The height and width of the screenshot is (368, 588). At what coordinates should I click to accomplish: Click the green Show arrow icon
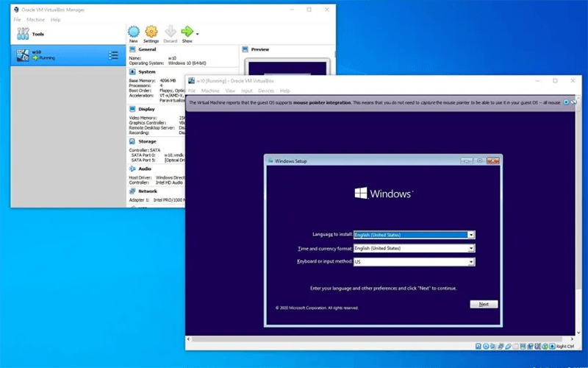[187, 32]
